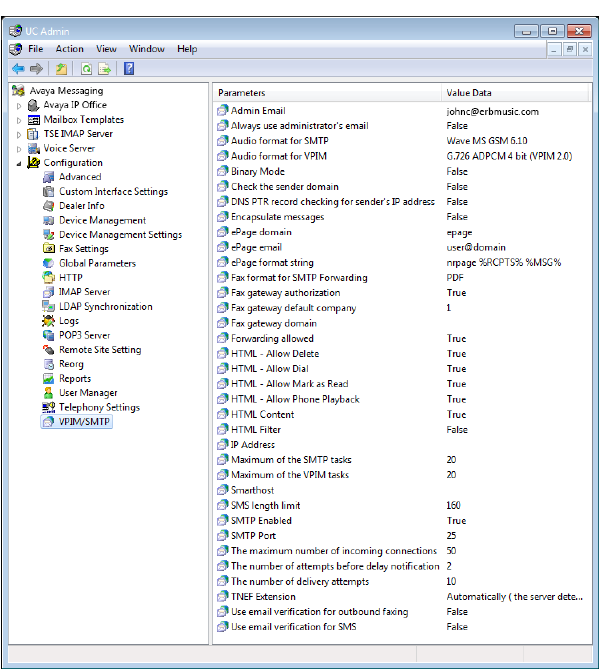The height and width of the screenshot is (669, 599).
Task: Select the Smarthost parameter row
Action: tap(402, 490)
